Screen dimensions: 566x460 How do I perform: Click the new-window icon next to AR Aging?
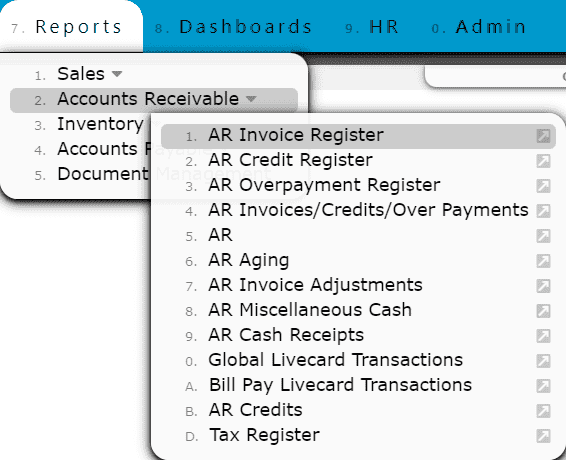pyautogui.click(x=543, y=261)
